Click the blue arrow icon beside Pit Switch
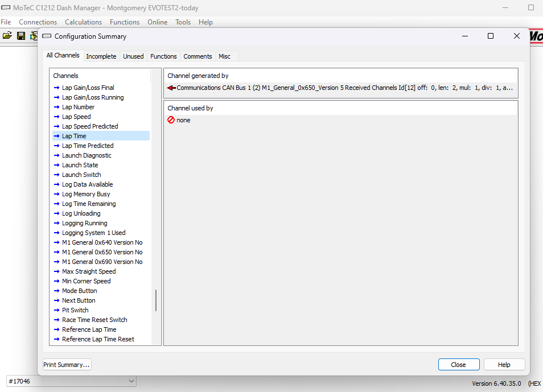The height and width of the screenshot is (392, 543). 57,310
